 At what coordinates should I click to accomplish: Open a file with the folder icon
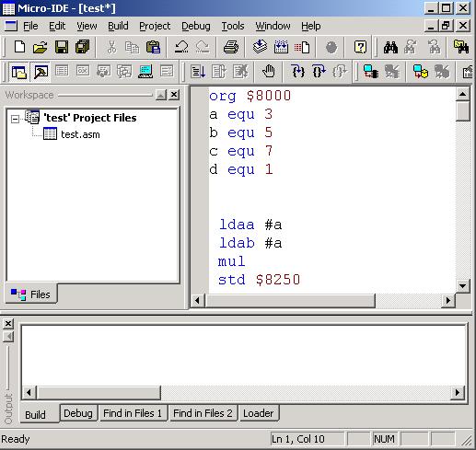(41, 47)
